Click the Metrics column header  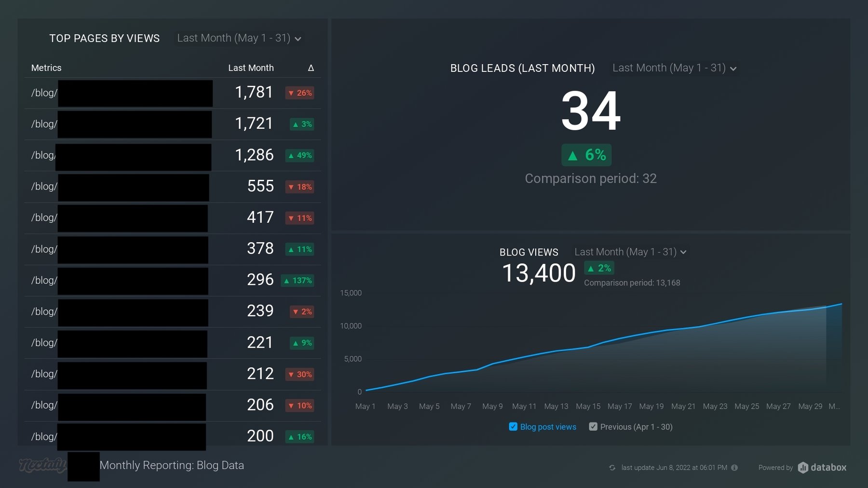click(x=46, y=68)
